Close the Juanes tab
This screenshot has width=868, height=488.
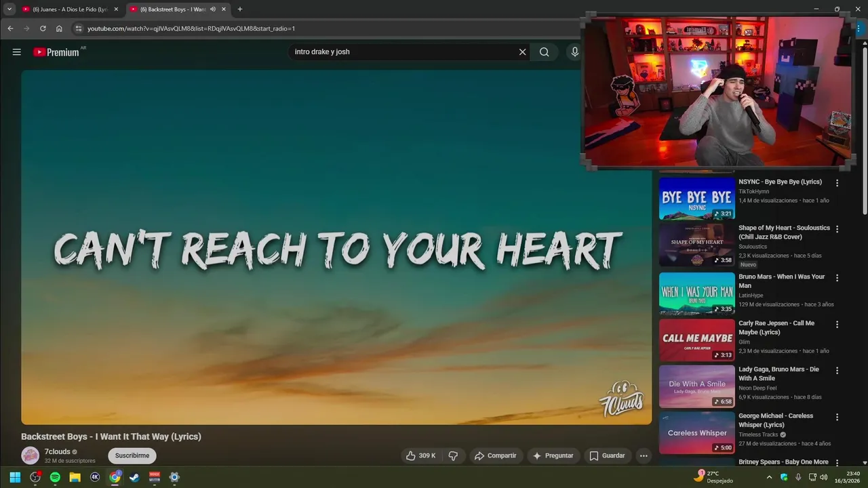click(x=116, y=9)
